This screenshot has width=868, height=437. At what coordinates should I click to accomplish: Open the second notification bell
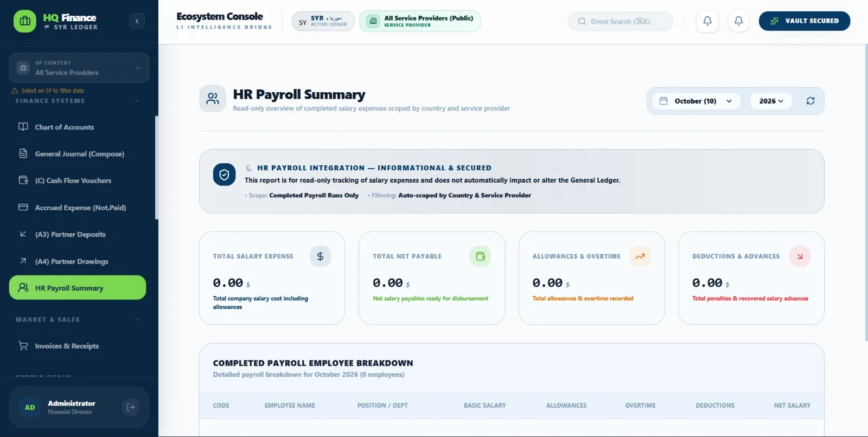pyautogui.click(x=738, y=21)
